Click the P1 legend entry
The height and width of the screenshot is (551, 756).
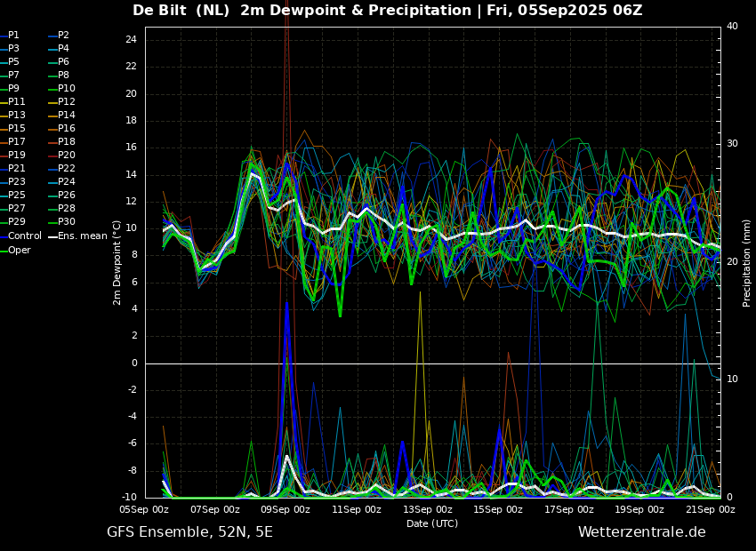pos(10,36)
